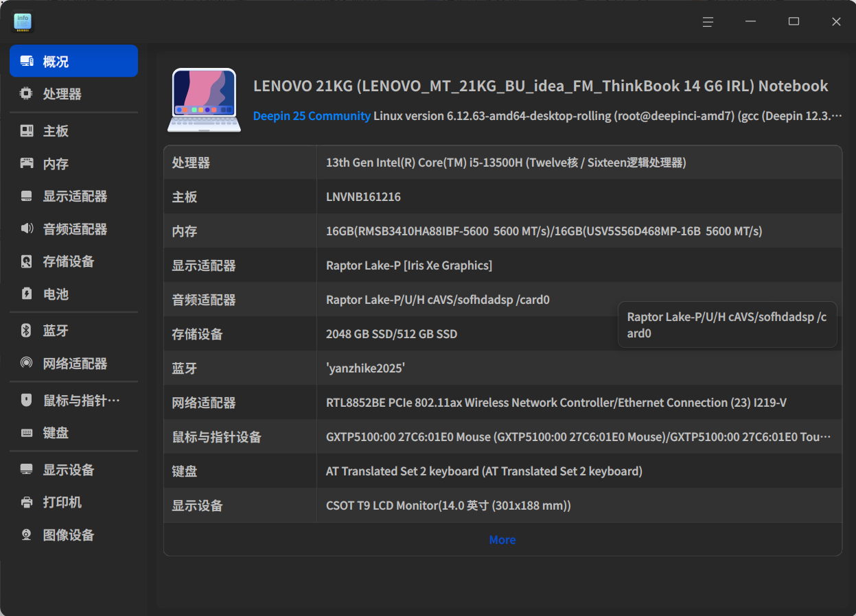Select the cAVS/sofhdadsp /card0 audio value in the table
The height and width of the screenshot is (616, 856).
coord(438,300)
